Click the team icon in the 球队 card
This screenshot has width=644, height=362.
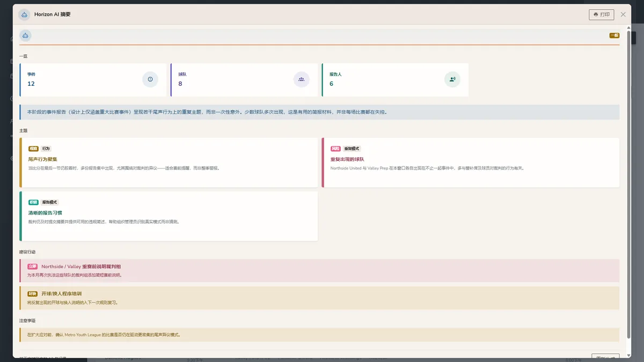pos(301,79)
